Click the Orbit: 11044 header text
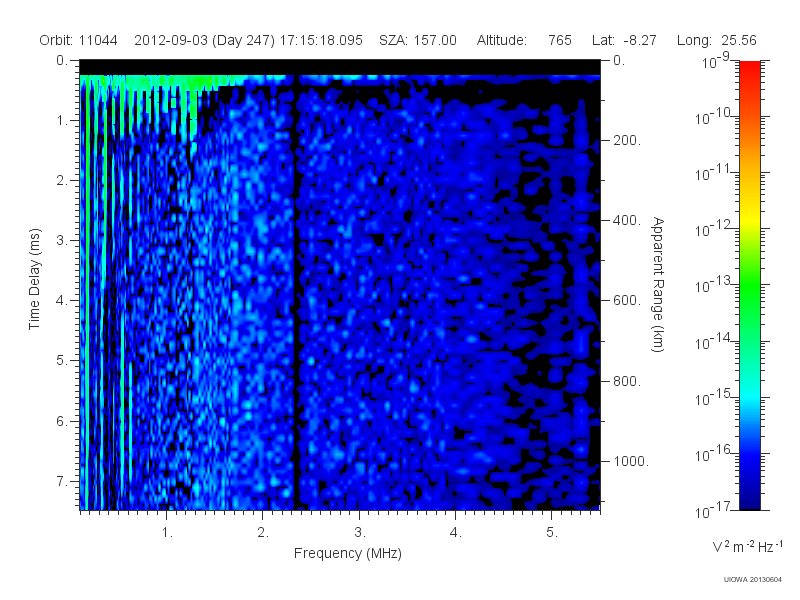The height and width of the screenshot is (600, 800). (78, 40)
